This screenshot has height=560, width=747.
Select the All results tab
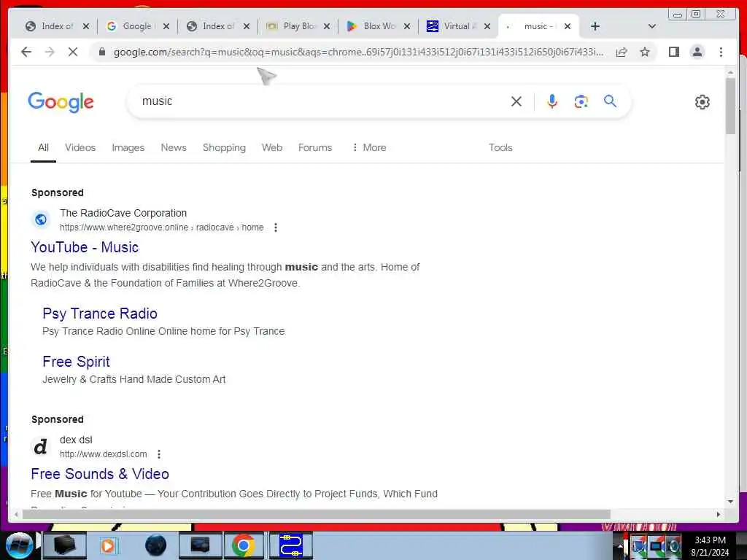click(43, 147)
